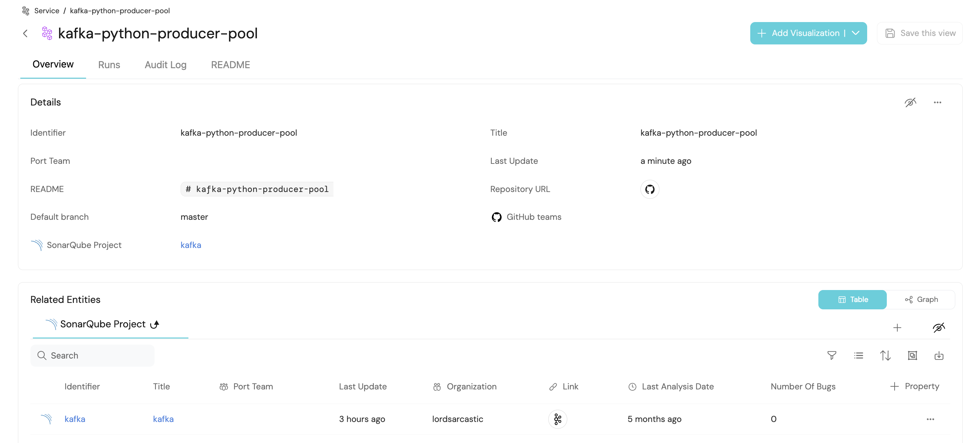Open the kafka row link icon
Viewport: 980px width, 443px height.
(557, 419)
